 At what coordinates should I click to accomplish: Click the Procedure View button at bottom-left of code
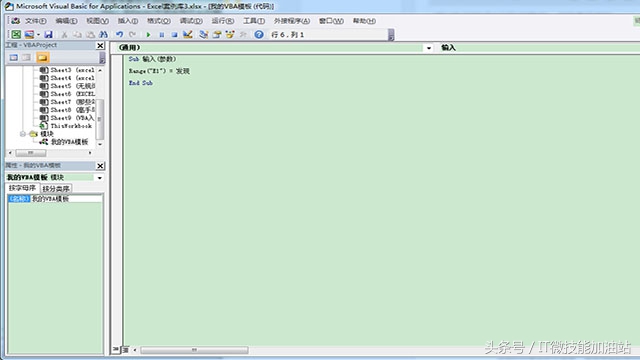point(116,350)
